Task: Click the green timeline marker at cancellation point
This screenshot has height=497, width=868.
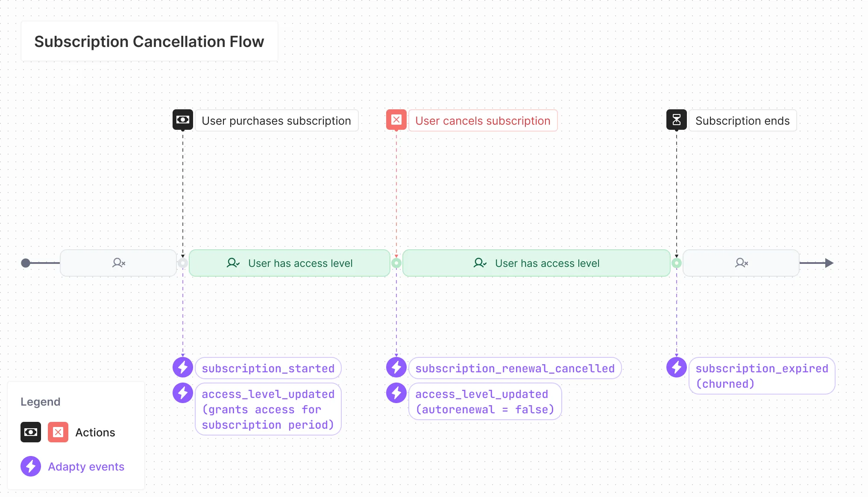Action: click(396, 263)
